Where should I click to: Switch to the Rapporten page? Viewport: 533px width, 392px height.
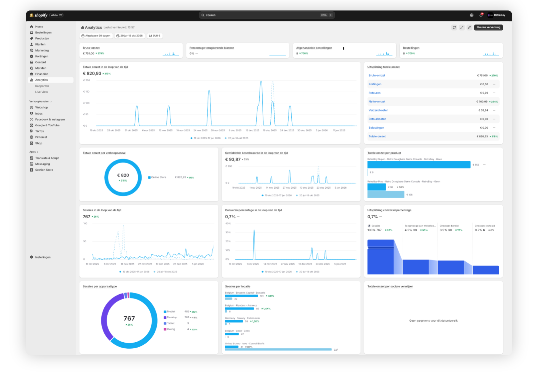(42, 86)
